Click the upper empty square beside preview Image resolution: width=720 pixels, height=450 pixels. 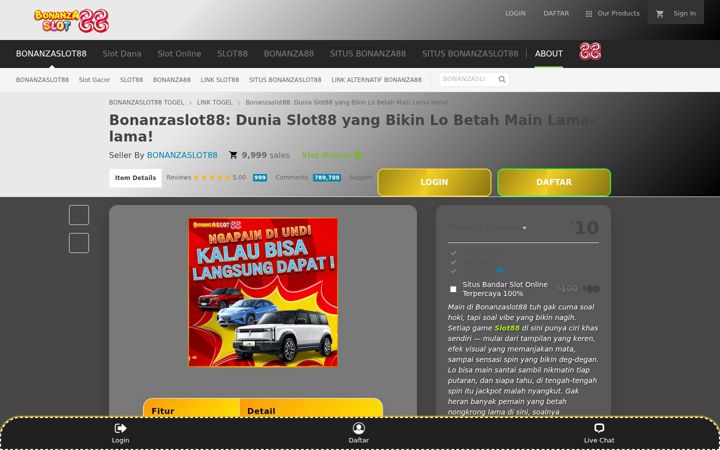[79, 215]
